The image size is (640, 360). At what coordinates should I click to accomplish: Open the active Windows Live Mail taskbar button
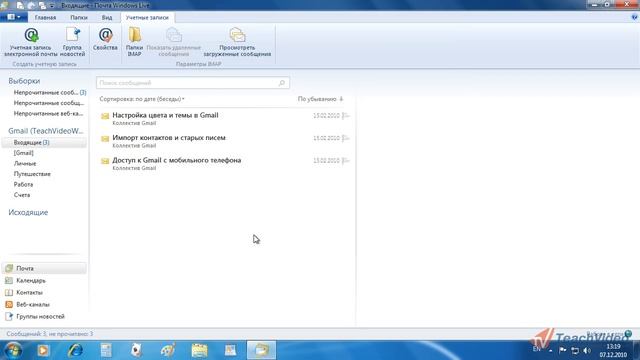tap(261, 350)
